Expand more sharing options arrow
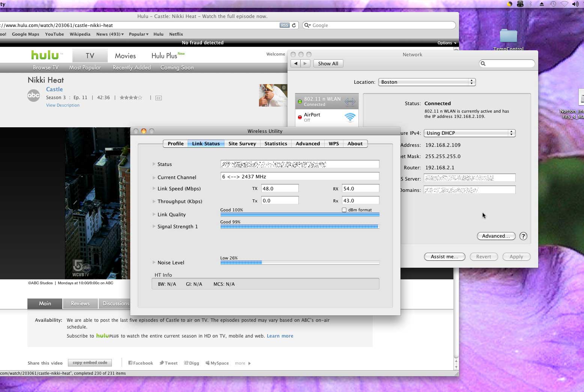584x392 pixels. 250,363
